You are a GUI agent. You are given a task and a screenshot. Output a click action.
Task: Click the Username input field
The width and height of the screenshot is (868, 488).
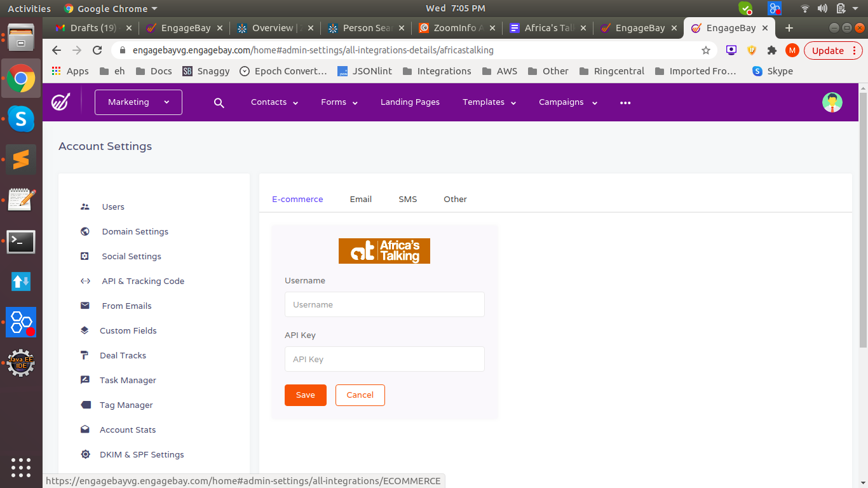[384, 304]
